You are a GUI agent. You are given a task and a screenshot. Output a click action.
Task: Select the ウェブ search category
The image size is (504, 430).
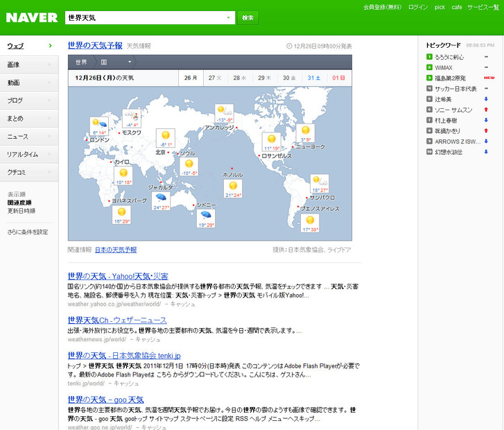click(x=29, y=46)
